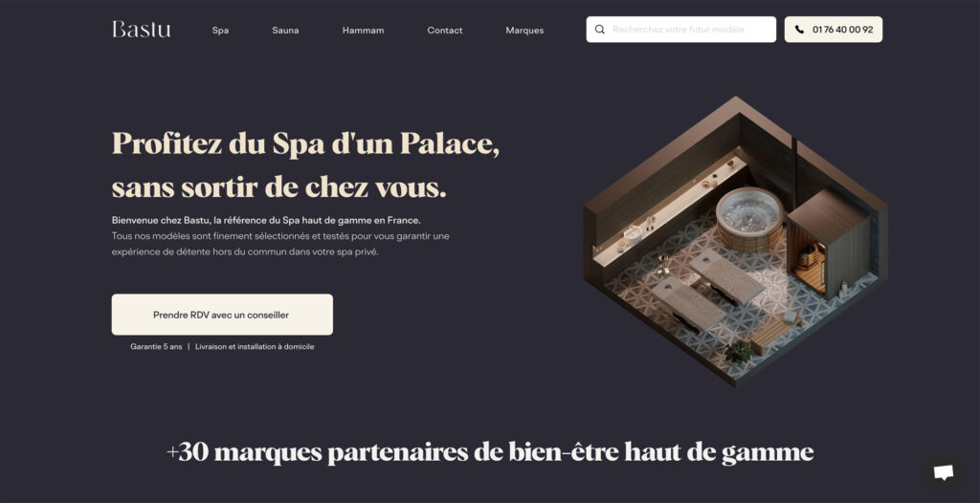Click the phone handset icon
This screenshot has height=503, width=980.
click(x=799, y=30)
